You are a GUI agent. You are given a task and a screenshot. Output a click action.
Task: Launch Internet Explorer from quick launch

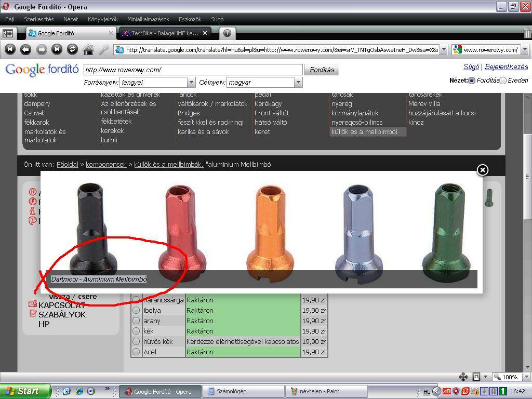click(x=79, y=391)
